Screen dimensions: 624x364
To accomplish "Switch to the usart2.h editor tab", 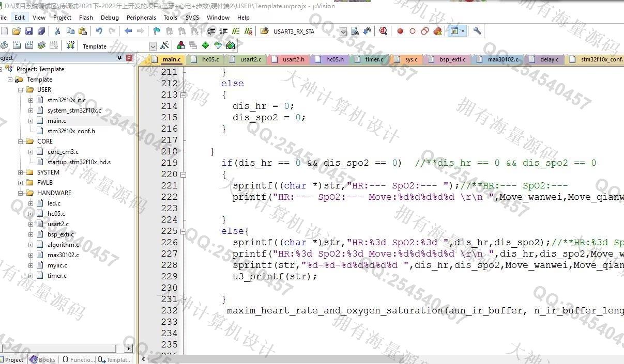I will [288, 59].
